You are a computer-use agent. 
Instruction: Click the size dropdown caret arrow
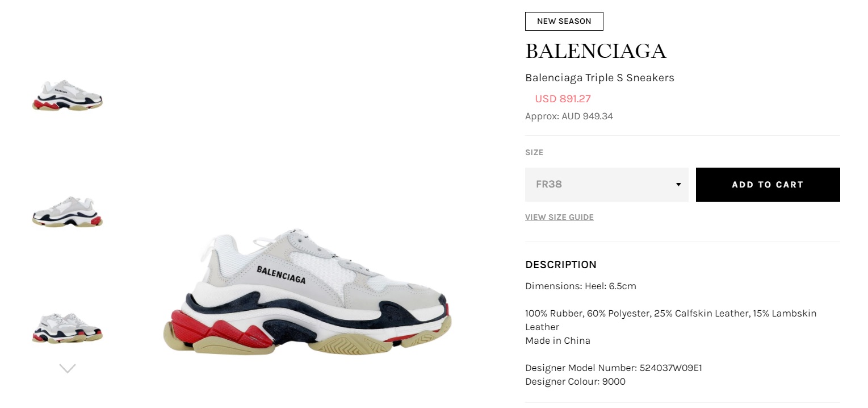pyautogui.click(x=678, y=185)
